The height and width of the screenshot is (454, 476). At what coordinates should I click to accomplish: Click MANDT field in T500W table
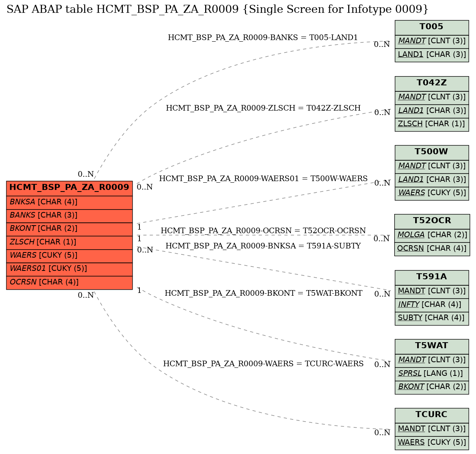click(x=432, y=167)
